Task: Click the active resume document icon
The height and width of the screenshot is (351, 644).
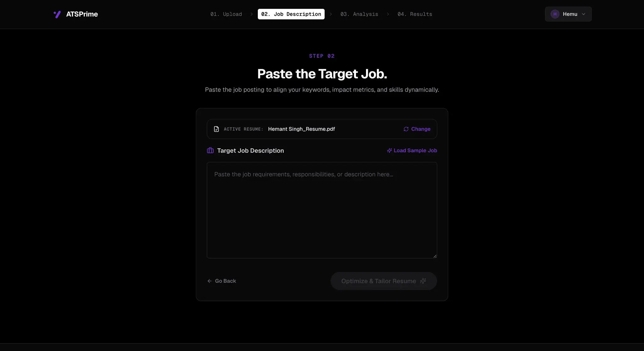Action: (x=216, y=129)
